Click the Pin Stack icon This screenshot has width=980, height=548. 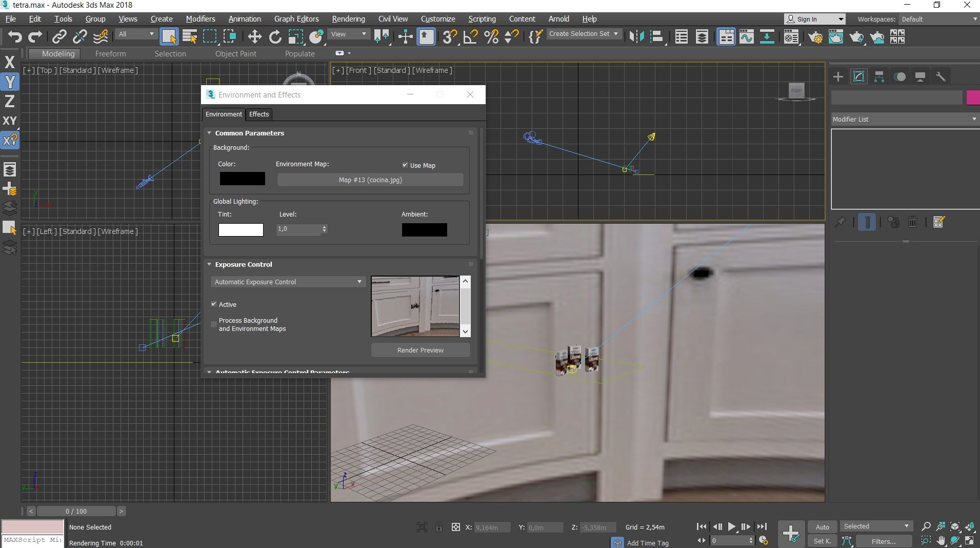840,222
